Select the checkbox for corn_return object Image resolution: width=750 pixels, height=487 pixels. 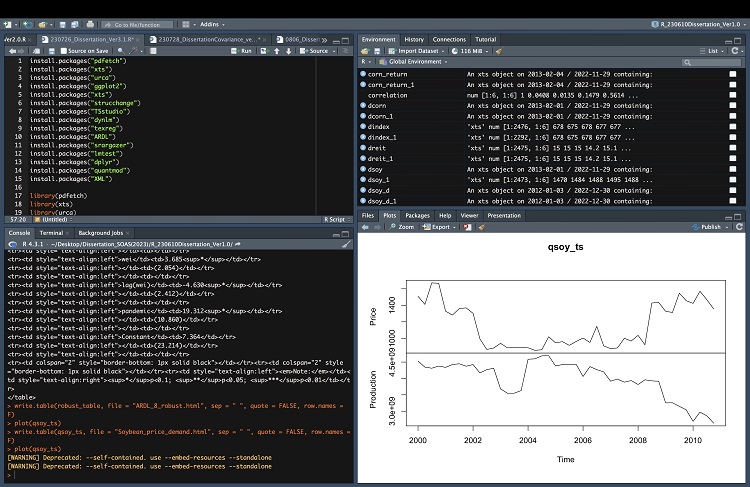click(733, 73)
